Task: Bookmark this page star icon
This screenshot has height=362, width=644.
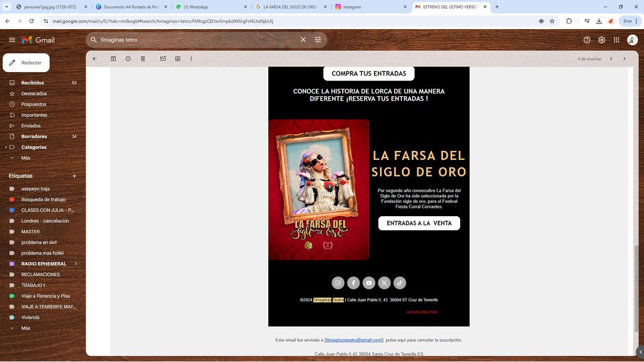Action: [552, 21]
